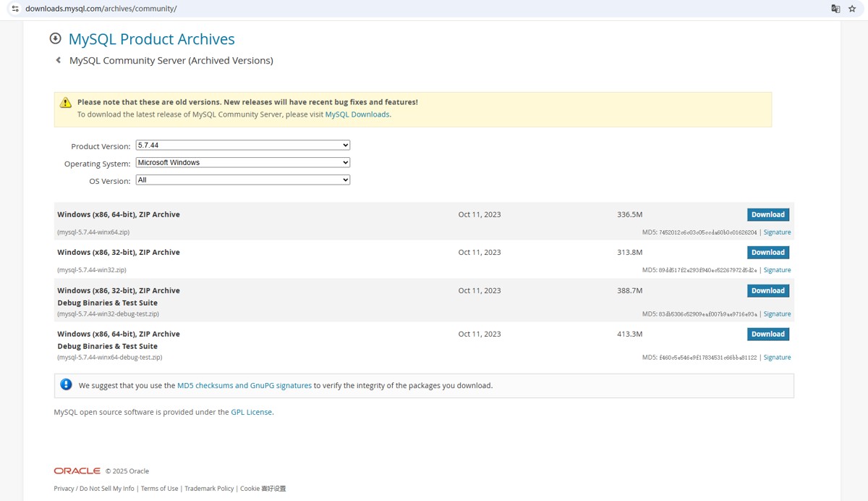Select filename text (mysql-5.7.44-win32-debug-test.zip)
The width and height of the screenshot is (868, 501).
108,314
